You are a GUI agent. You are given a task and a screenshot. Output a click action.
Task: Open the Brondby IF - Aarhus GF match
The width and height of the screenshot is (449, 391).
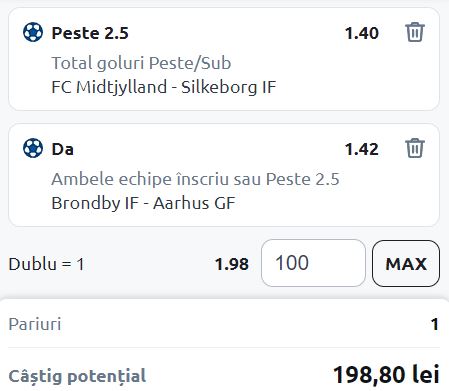pos(143,203)
